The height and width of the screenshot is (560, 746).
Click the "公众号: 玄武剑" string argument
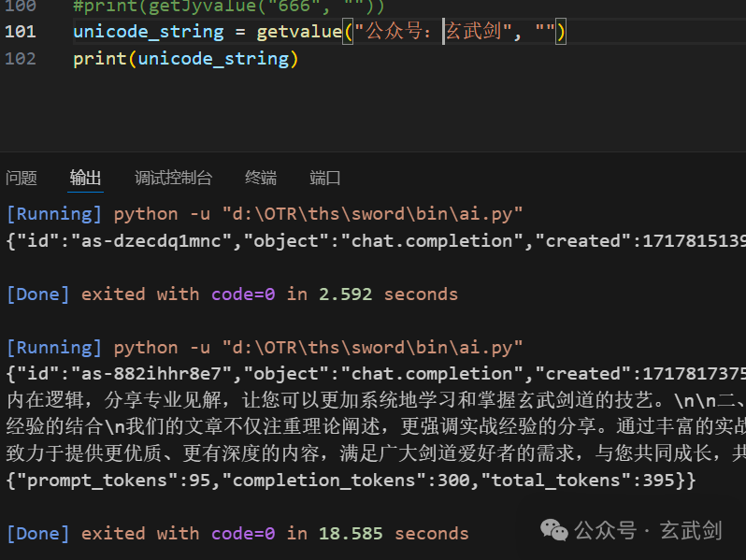pyautogui.click(x=433, y=32)
